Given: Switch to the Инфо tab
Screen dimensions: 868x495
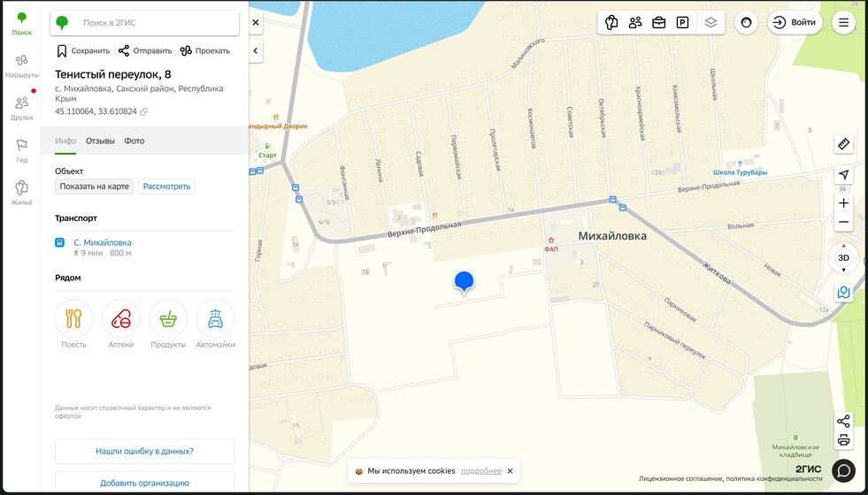Looking at the screenshot, I should click(65, 141).
